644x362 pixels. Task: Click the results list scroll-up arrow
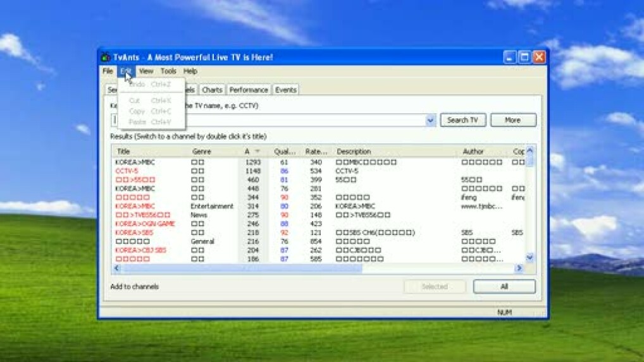pyautogui.click(x=529, y=151)
